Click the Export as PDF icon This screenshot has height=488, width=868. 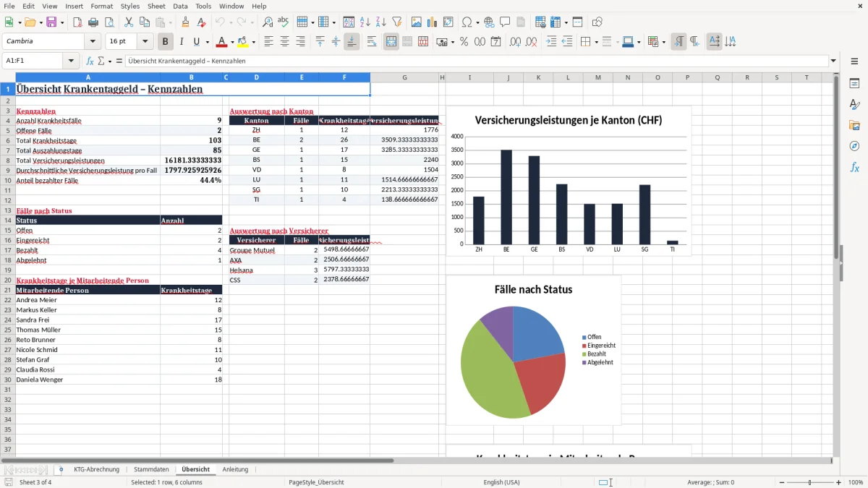coord(77,22)
